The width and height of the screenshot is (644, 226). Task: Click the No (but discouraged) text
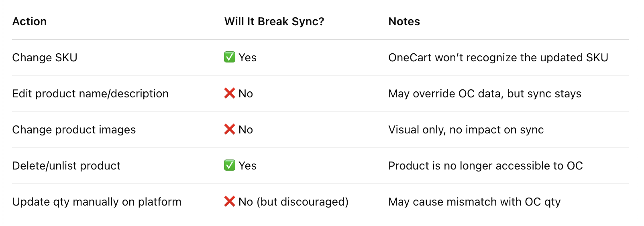pyautogui.click(x=293, y=202)
